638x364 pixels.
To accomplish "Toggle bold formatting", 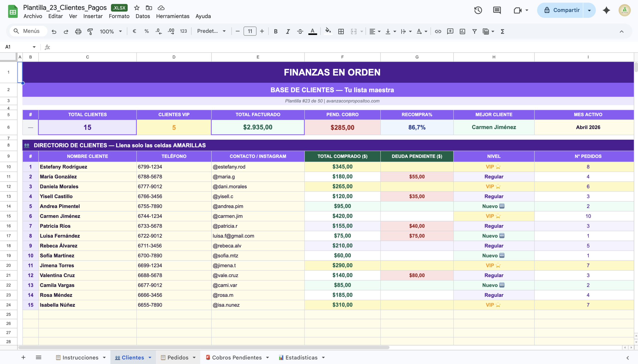I will (275, 31).
